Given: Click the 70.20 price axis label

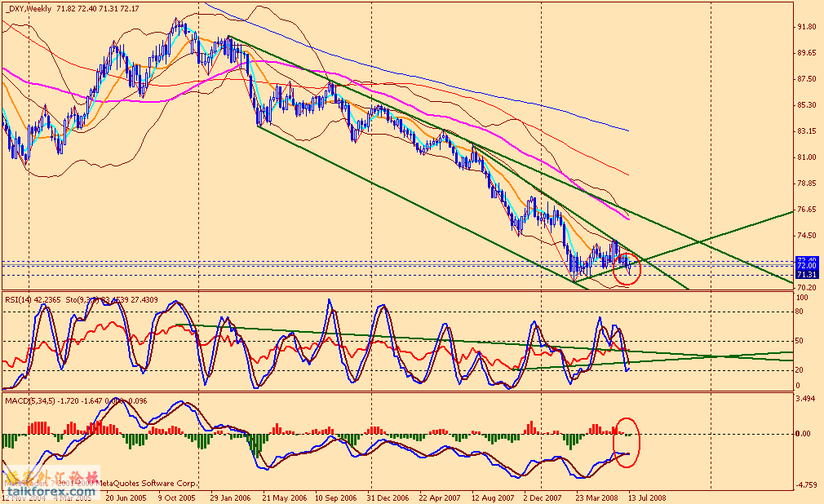Looking at the screenshot, I should pyautogui.click(x=806, y=287).
